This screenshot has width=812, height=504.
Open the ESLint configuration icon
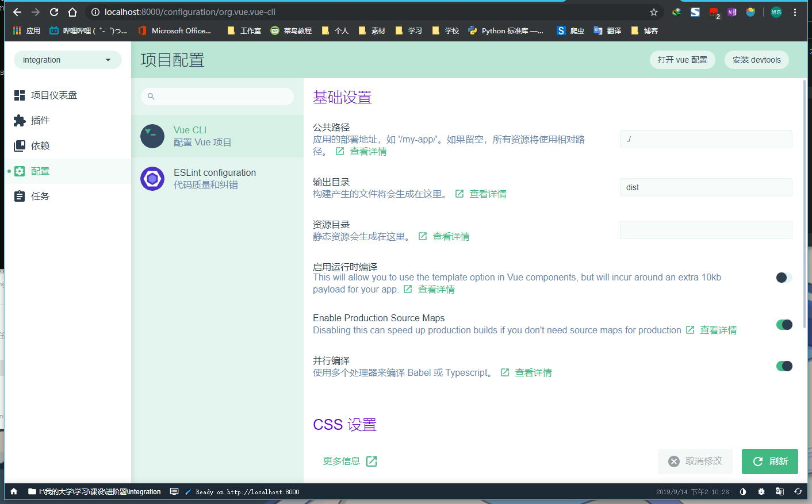pos(152,178)
